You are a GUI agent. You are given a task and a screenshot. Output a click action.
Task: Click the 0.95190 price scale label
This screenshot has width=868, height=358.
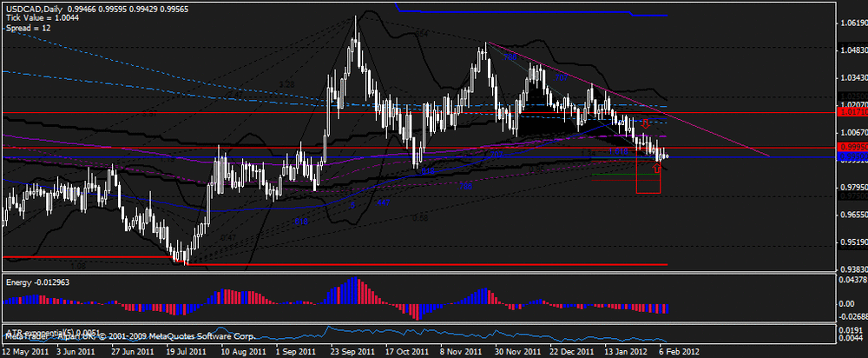coord(853,242)
